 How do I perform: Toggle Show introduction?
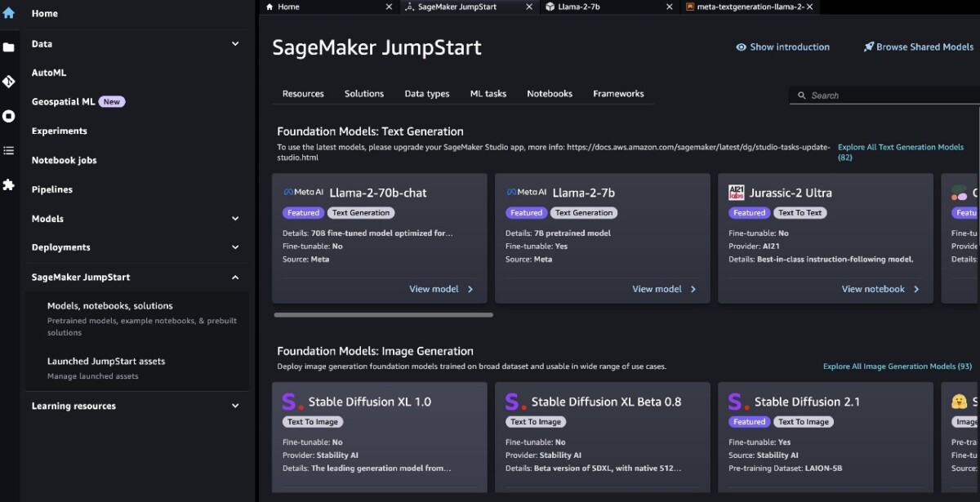(782, 47)
